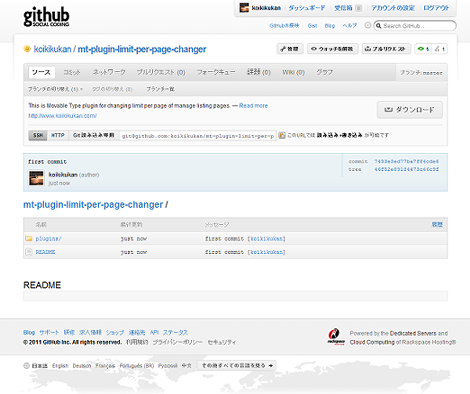Click the globe icon beside 日本語

pos(26,366)
